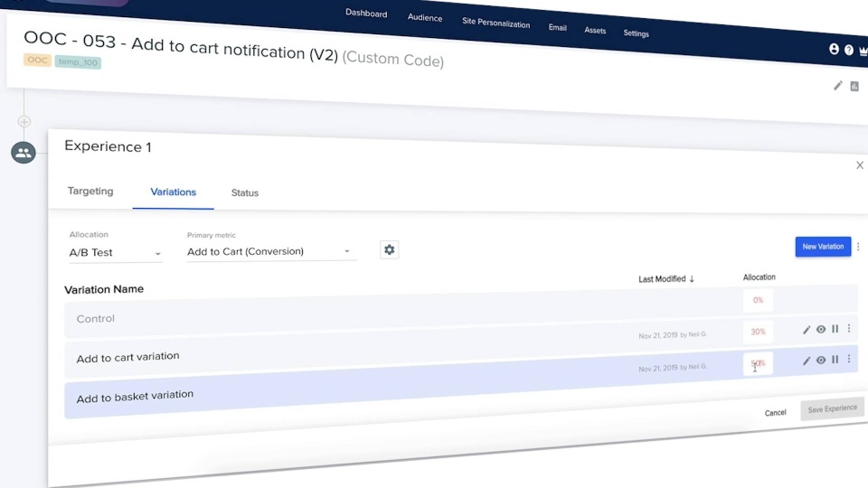This screenshot has width=868, height=488.
Task: Open more options for the Add to basket variation
Action: pyautogui.click(x=849, y=359)
